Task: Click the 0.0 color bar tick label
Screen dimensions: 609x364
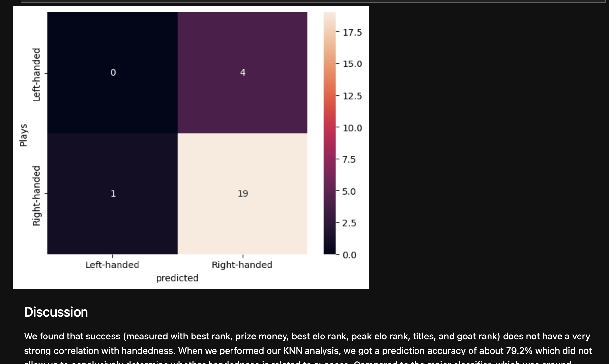Action: (349, 255)
